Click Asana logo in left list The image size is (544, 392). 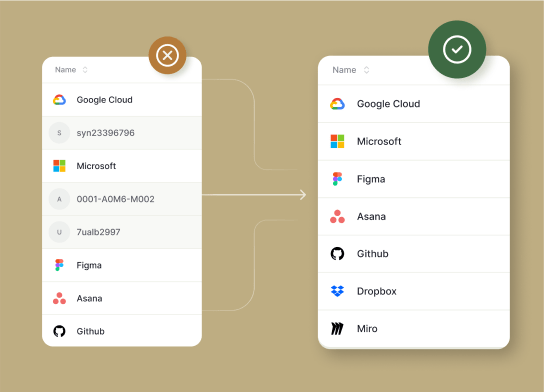click(59, 298)
